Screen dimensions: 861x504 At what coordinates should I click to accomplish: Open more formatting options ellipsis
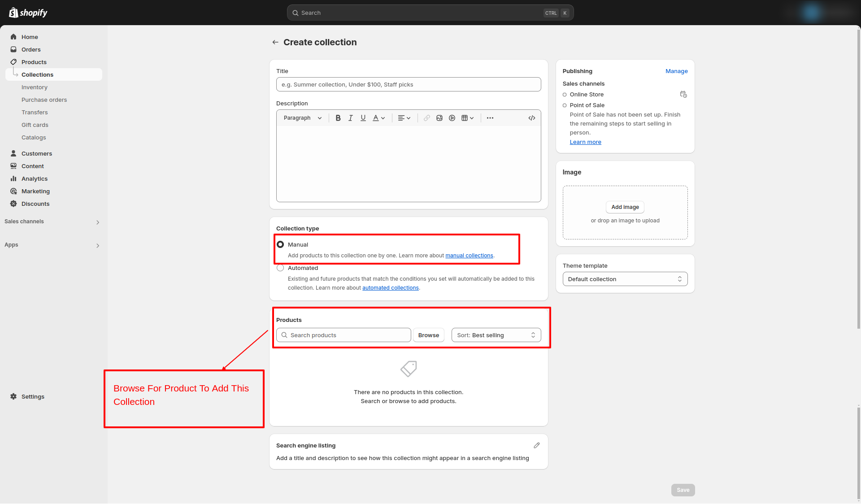click(490, 118)
